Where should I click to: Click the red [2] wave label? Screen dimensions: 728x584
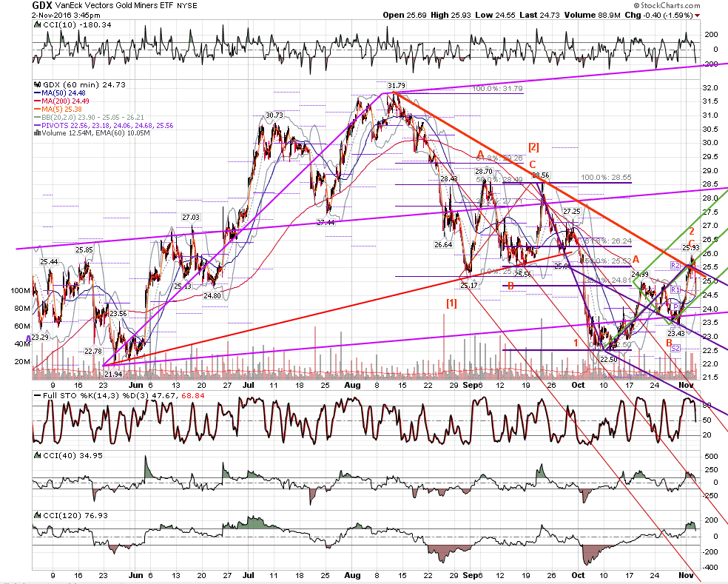point(533,147)
